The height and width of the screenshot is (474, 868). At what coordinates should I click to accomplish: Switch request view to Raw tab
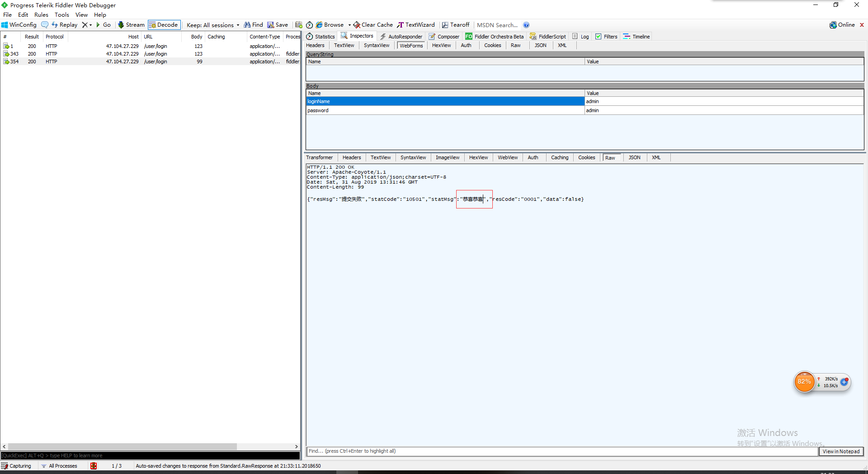pyautogui.click(x=515, y=45)
